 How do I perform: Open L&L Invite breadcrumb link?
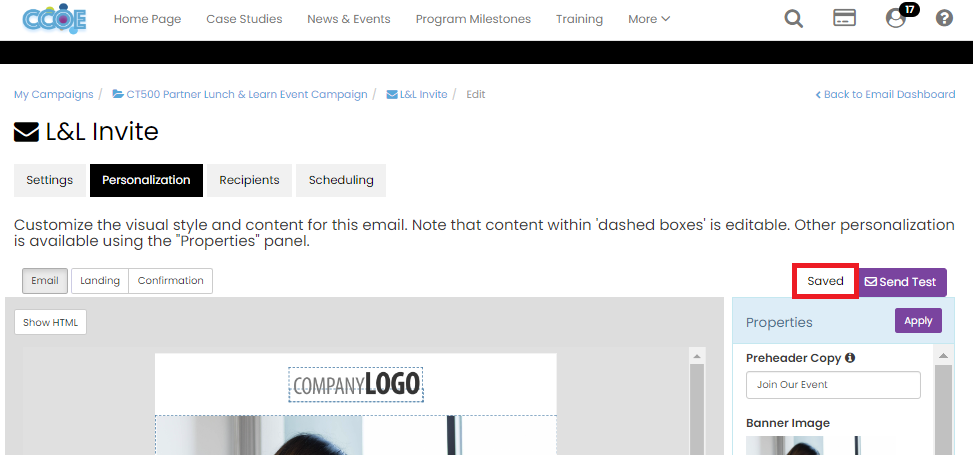(416, 94)
